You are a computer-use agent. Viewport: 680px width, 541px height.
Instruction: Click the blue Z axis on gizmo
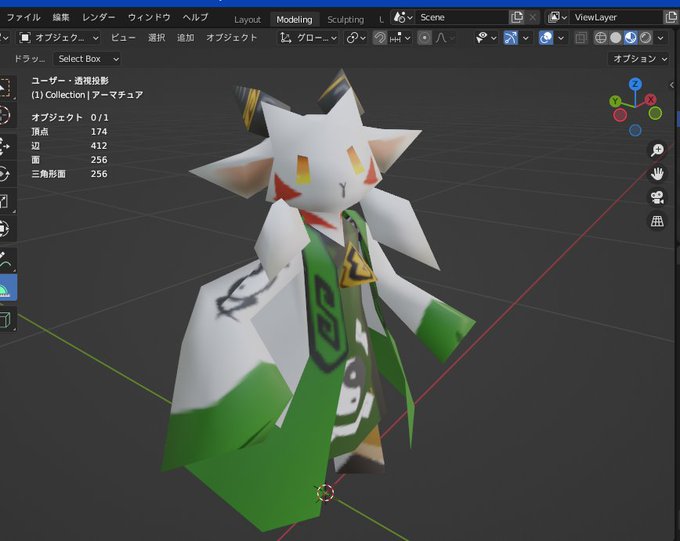(635, 84)
